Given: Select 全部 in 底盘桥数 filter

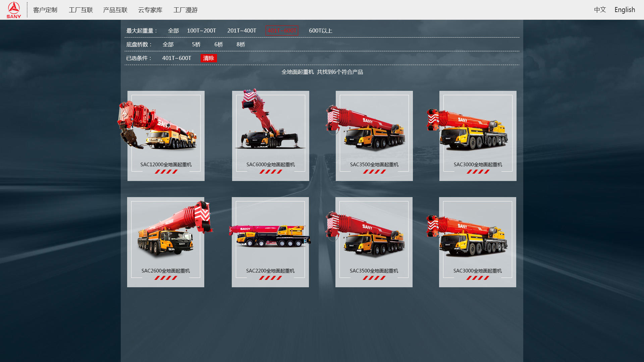Looking at the screenshot, I should pyautogui.click(x=168, y=44).
